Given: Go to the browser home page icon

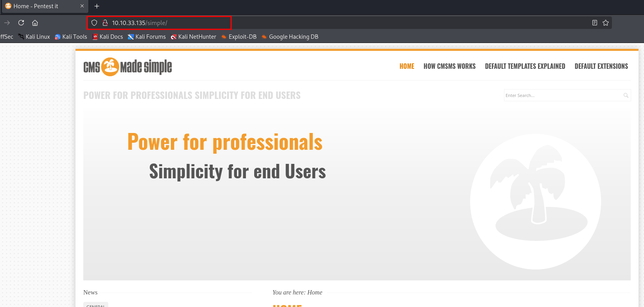Looking at the screenshot, I should [x=35, y=23].
